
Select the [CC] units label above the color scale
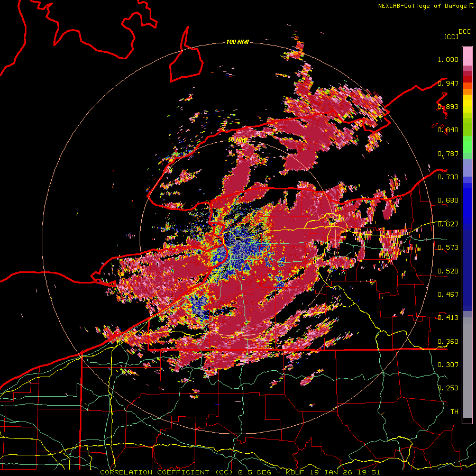tap(451, 36)
